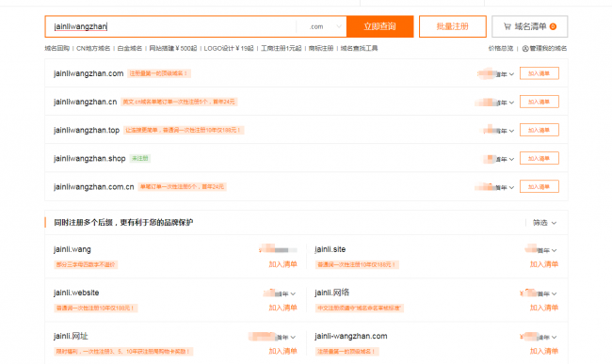Open the 域名回购 link
612x364 pixels.
pos(57,48)
